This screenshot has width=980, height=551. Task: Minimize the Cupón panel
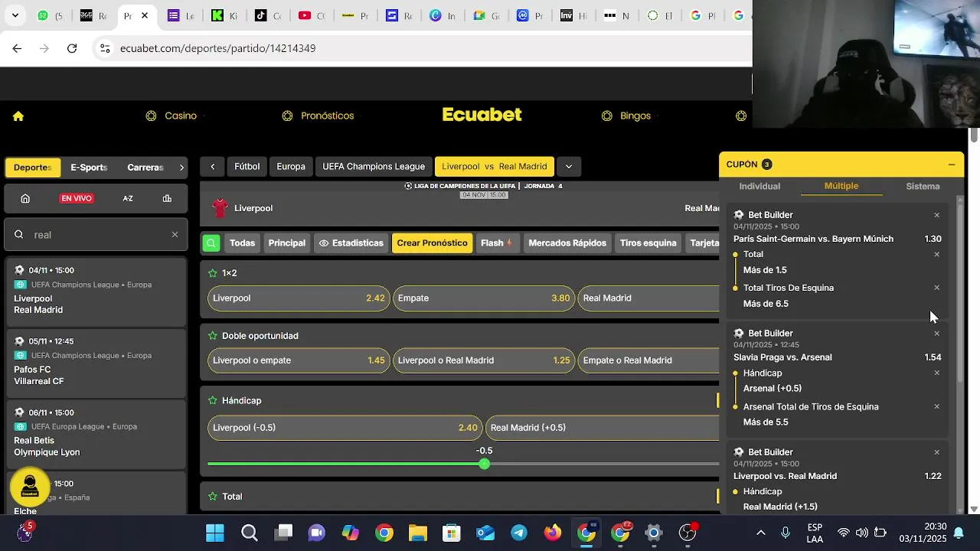(951, 165)
